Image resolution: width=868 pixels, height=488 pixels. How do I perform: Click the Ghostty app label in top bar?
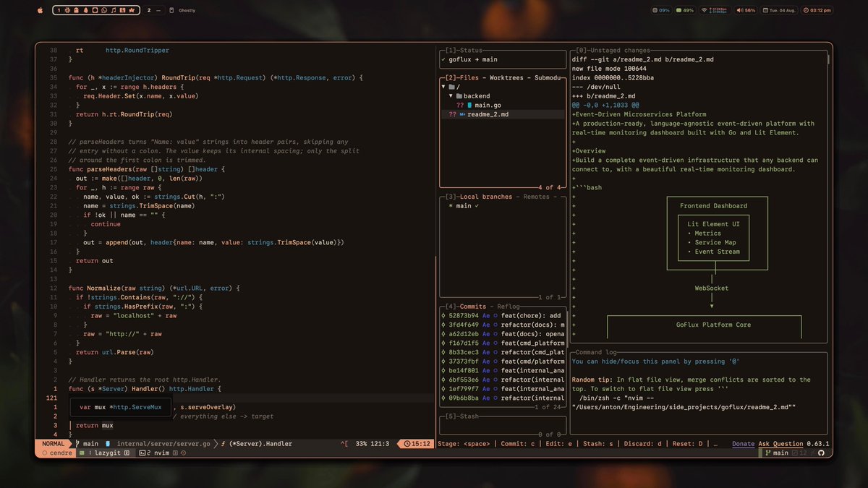187,10
